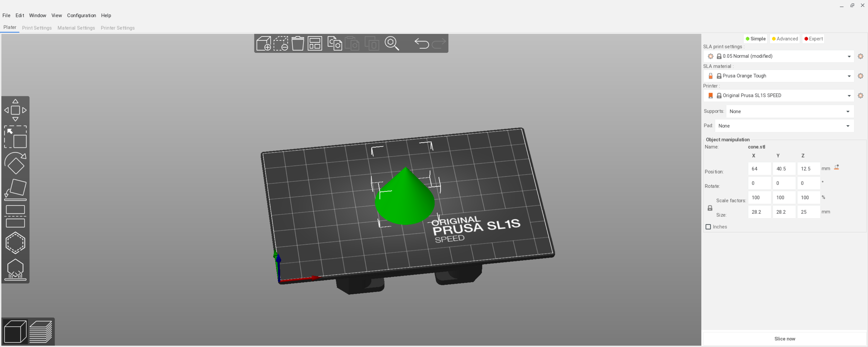Viewport: 868px width, 347px height.
Task: Click the Rotate Y input field
Action: click(x=784, y=183)
